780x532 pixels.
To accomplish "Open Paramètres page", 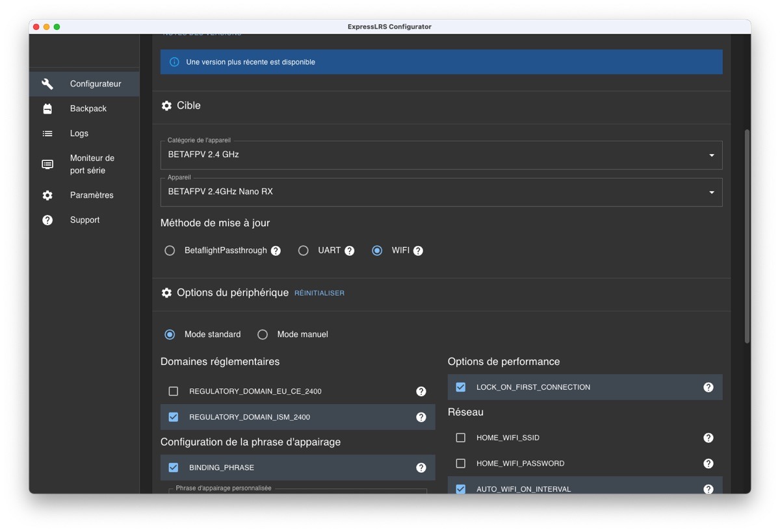I will pyautogui.click(x=84, y=195).
